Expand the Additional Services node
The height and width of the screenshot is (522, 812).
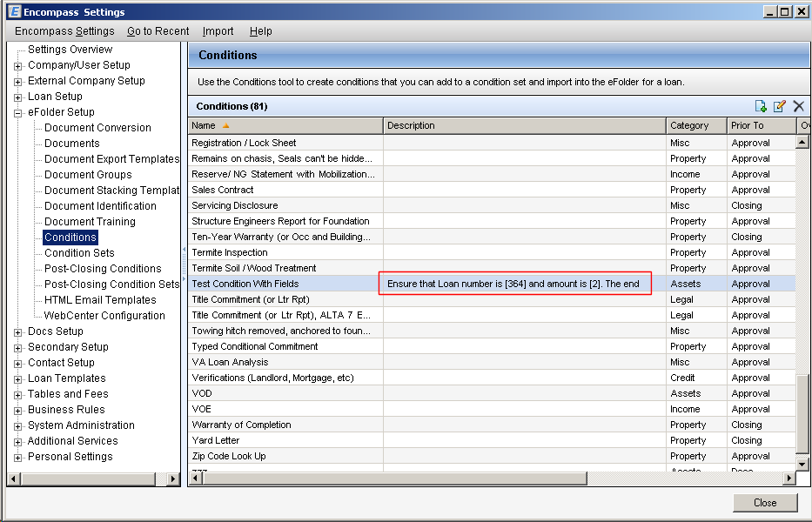coord(17,442)
